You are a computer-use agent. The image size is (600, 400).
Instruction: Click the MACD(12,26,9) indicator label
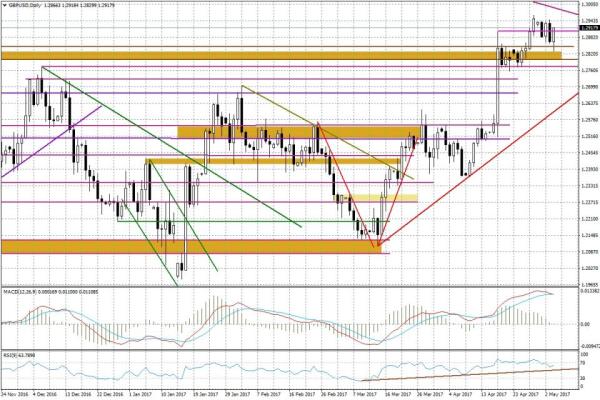(x=24, y=292)
